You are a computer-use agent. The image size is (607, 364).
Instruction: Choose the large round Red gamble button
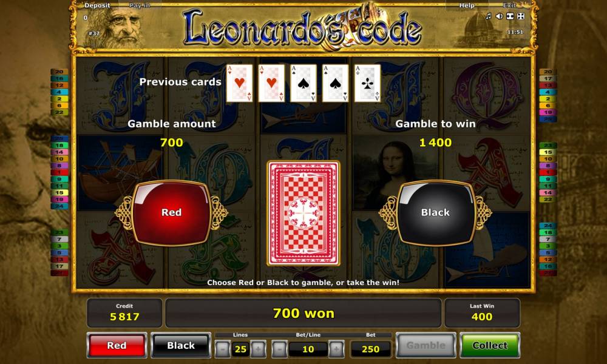click(172, 212)
